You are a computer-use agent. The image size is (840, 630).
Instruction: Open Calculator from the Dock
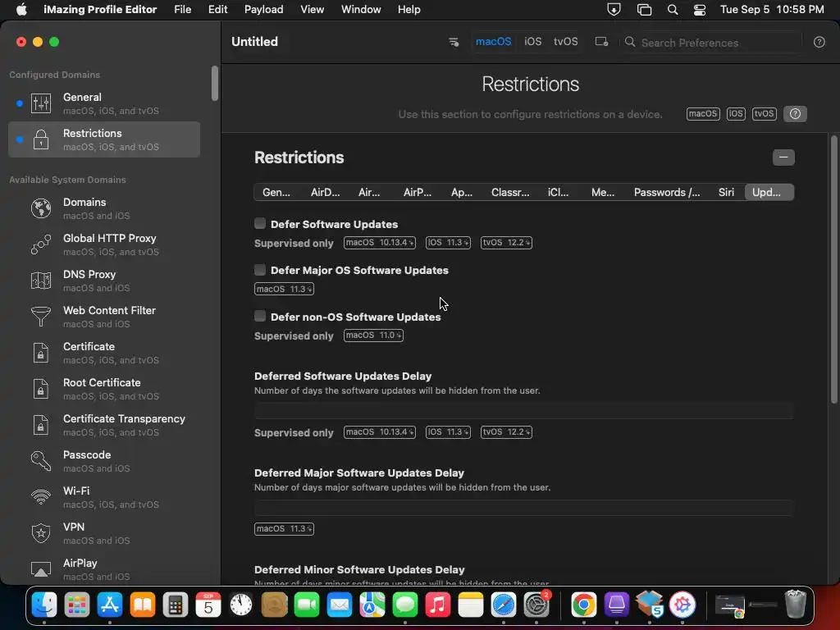[x=176, y=605]
